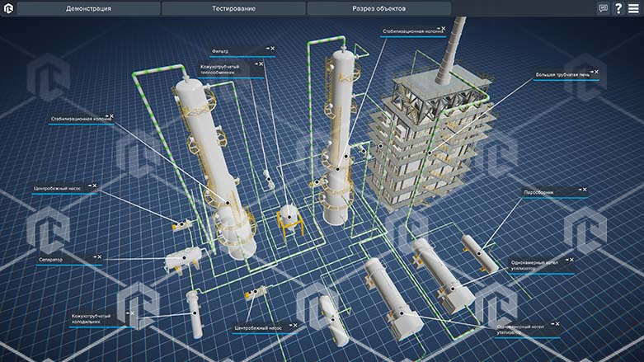Screen dimensions: 644x362
Task: Pin the Фильтр label
Action: click(267, 49)
